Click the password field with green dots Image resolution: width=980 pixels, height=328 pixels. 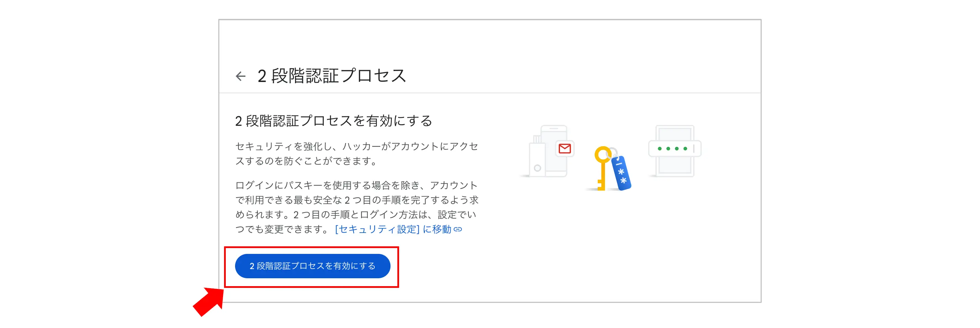click(674, 149)
